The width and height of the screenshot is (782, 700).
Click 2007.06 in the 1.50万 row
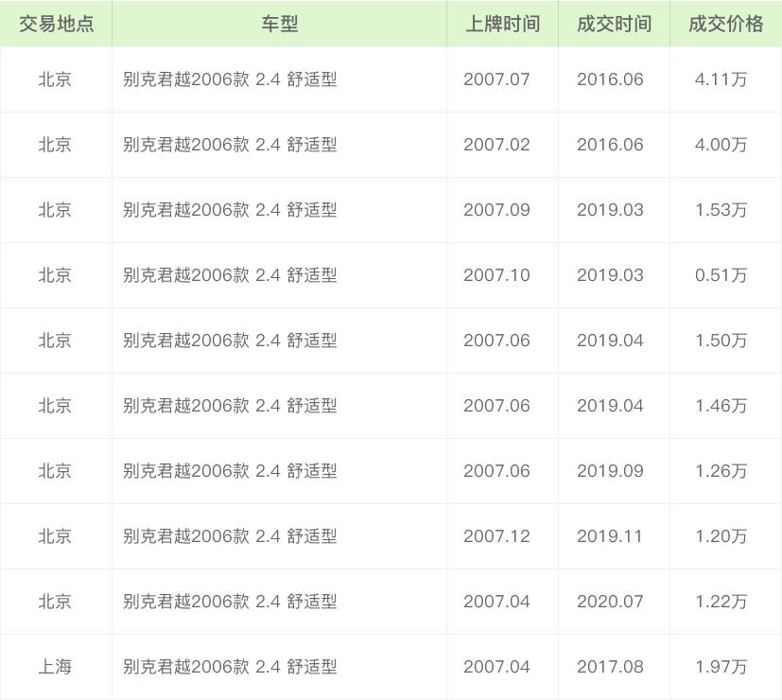pyautogui.click(x=496, y=341)
